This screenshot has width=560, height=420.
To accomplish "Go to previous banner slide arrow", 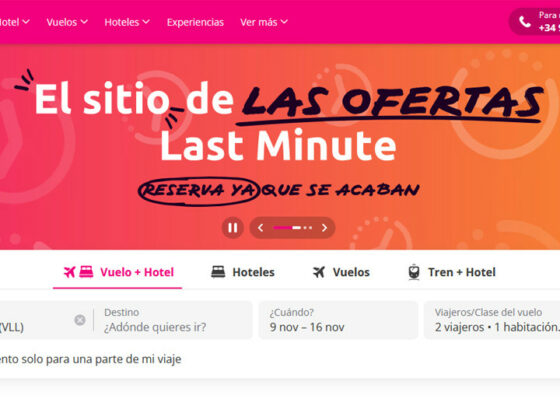I will (x=261, y=228).
